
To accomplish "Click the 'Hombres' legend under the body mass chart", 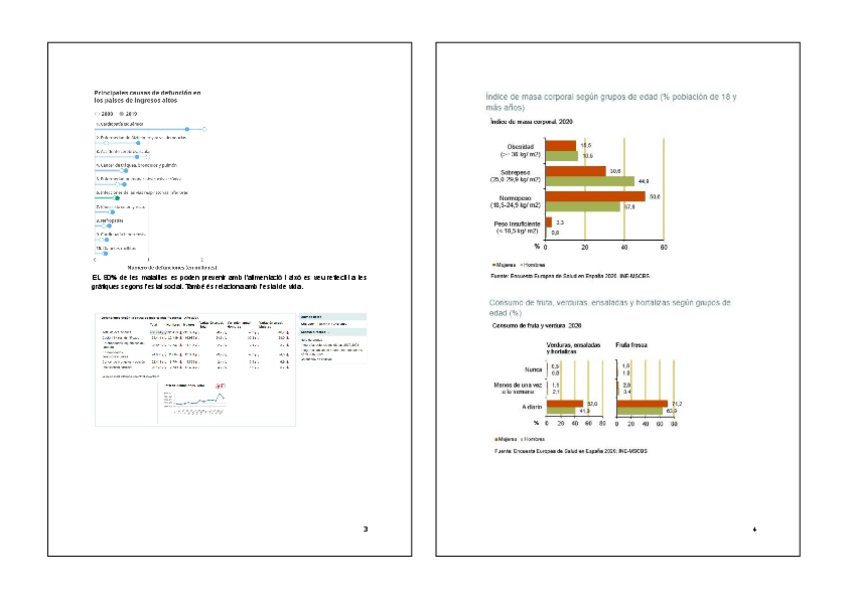I will coord(533,265).
